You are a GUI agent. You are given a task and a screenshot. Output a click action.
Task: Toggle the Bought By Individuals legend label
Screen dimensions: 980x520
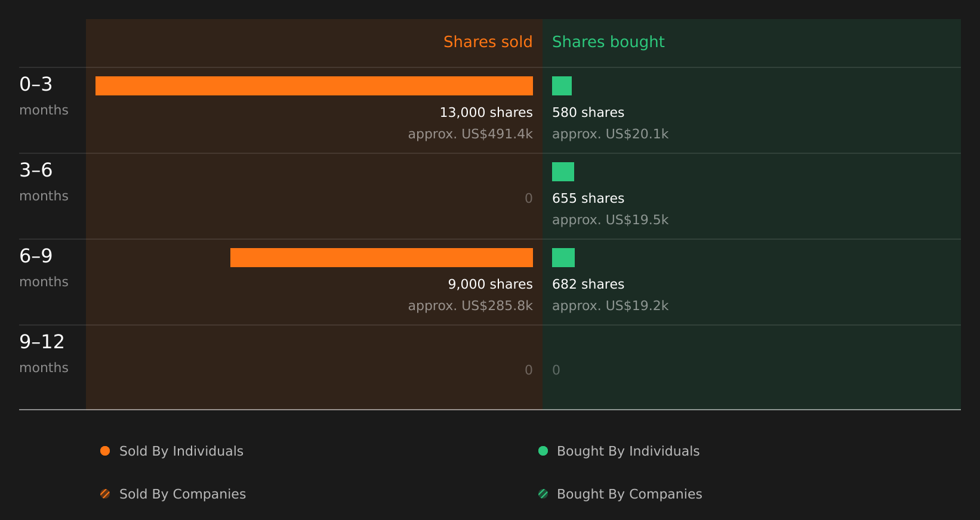(x=628, y=451)
